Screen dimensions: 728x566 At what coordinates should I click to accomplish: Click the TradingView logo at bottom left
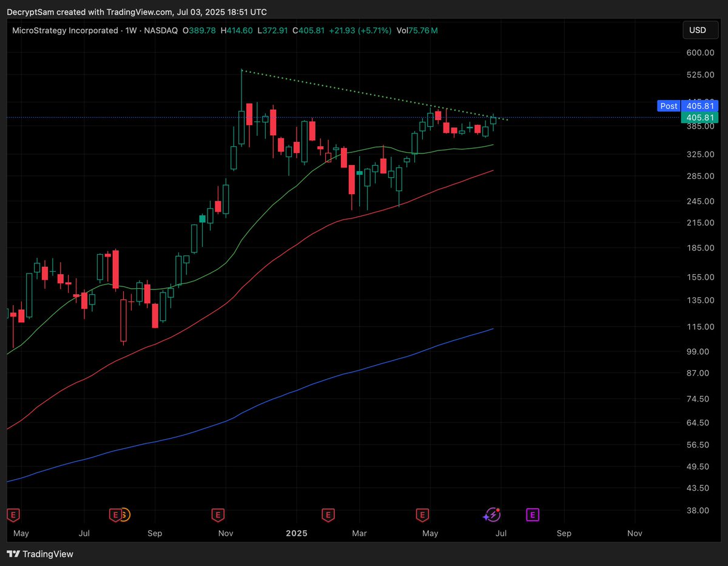(x=40, y=554)
